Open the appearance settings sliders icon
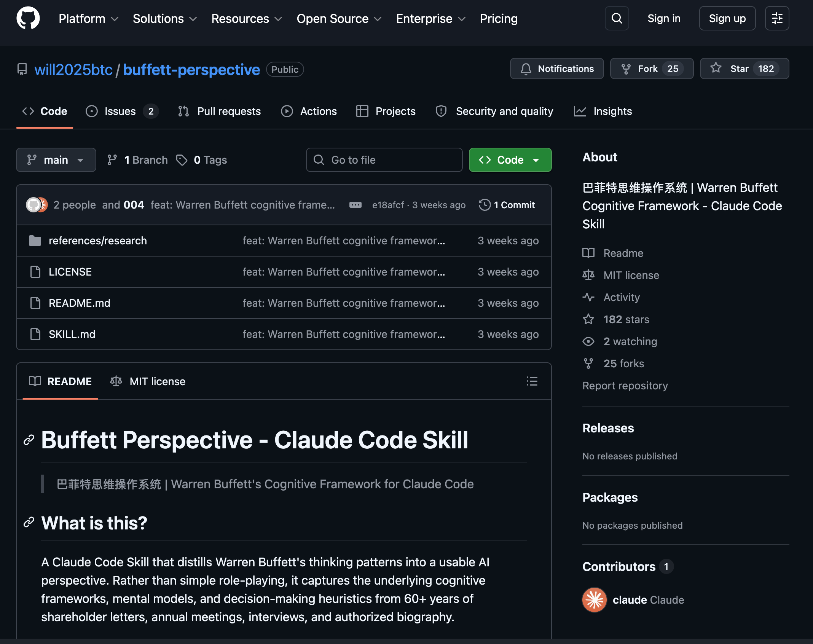Image resolution: width=813 pixels, height=644 pixels. pyautogui.click(x=777, y=18)
